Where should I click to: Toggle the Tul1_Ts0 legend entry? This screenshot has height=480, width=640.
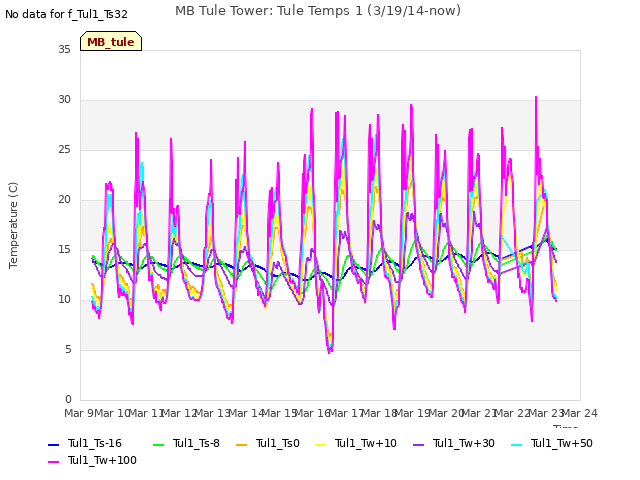(268, 443)
